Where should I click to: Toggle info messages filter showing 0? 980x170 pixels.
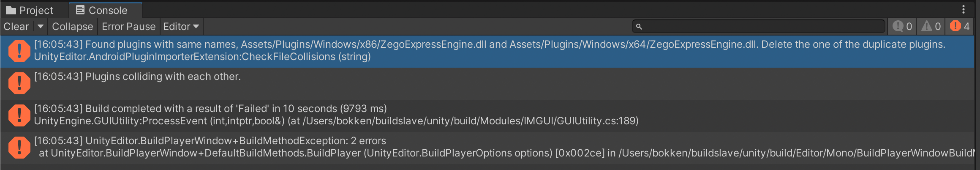coord(902,27)
